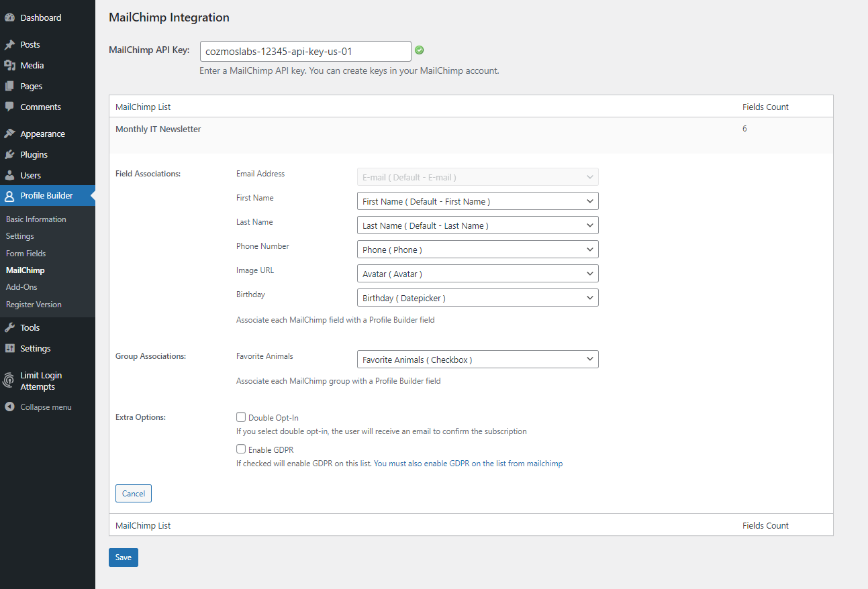This screenshot has height=589, width=868.
Task: Click the top Fields Count column header
Action: pos(765,107)
